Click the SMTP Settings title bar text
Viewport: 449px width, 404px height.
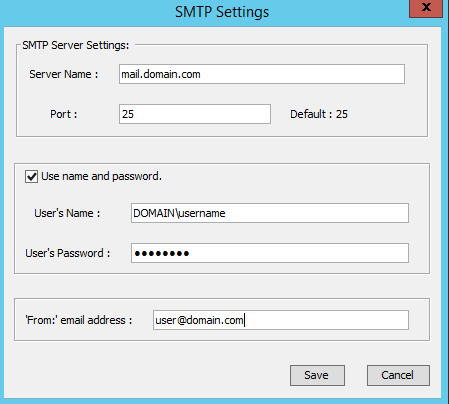click(x=222, y=12)
